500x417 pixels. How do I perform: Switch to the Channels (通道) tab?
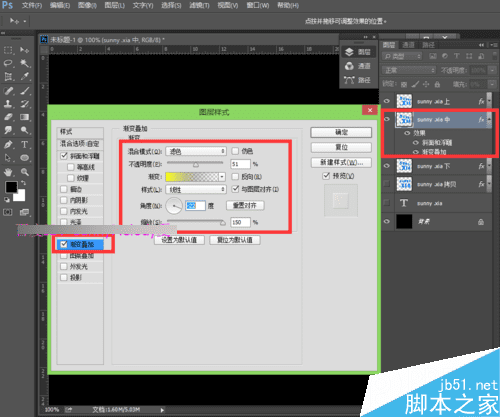(408, 45)
